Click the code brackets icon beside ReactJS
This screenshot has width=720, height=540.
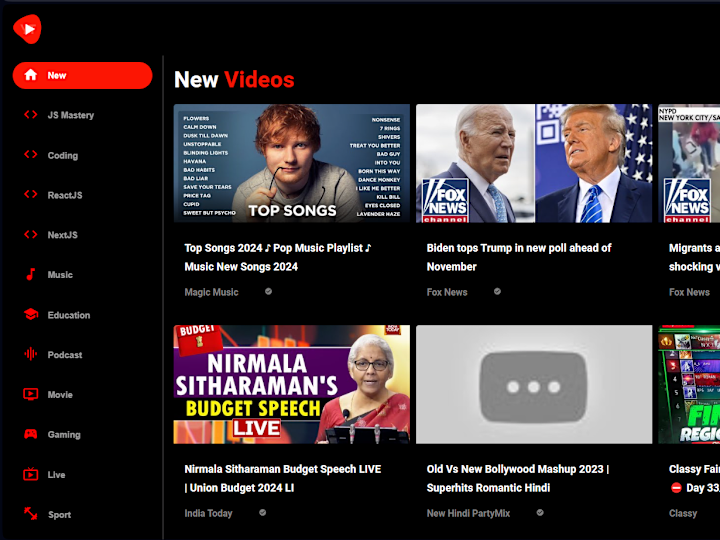click(31, 195)
